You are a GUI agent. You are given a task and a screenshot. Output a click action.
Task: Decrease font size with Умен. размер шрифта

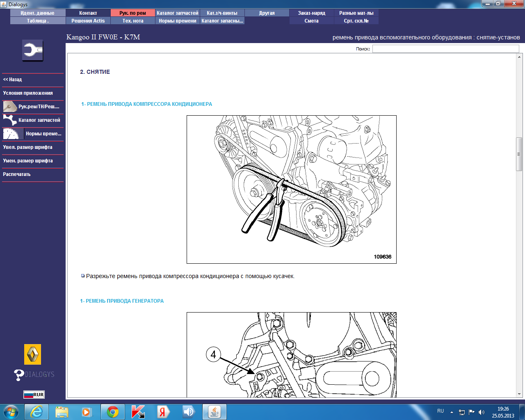point(33,161)
